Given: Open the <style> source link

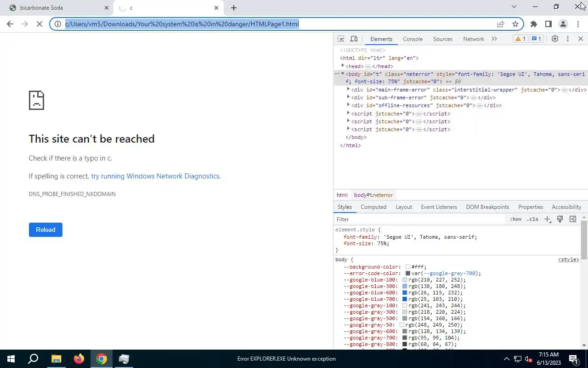Looking at the screenshot, I should (569, 260).
